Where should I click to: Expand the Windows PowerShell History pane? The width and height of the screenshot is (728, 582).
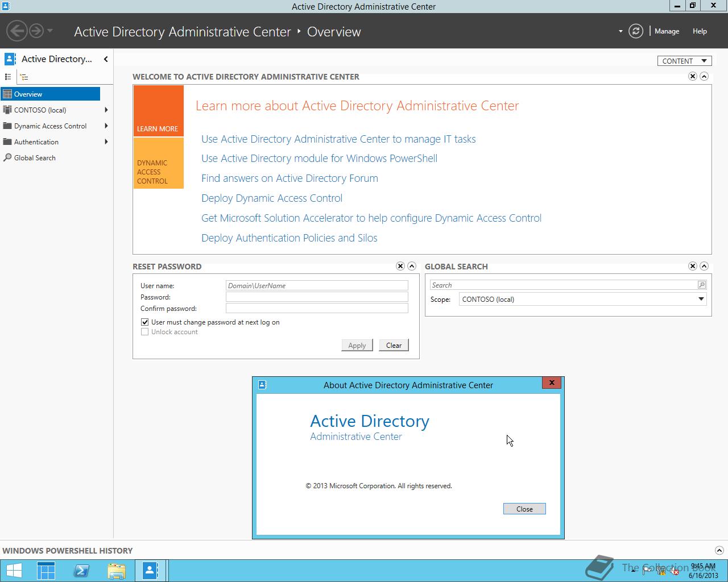718,550
